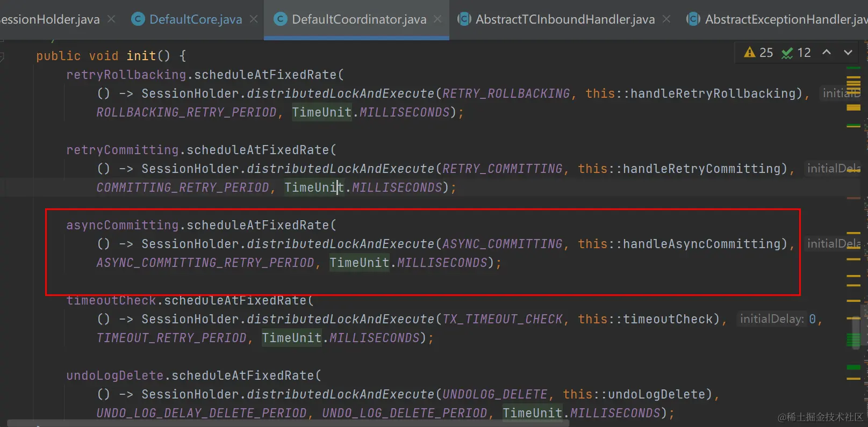The image size is (868, 427).
Task: Click UNDO_LOG_DELETE_PERIOD constant
Action: (404, 413)
